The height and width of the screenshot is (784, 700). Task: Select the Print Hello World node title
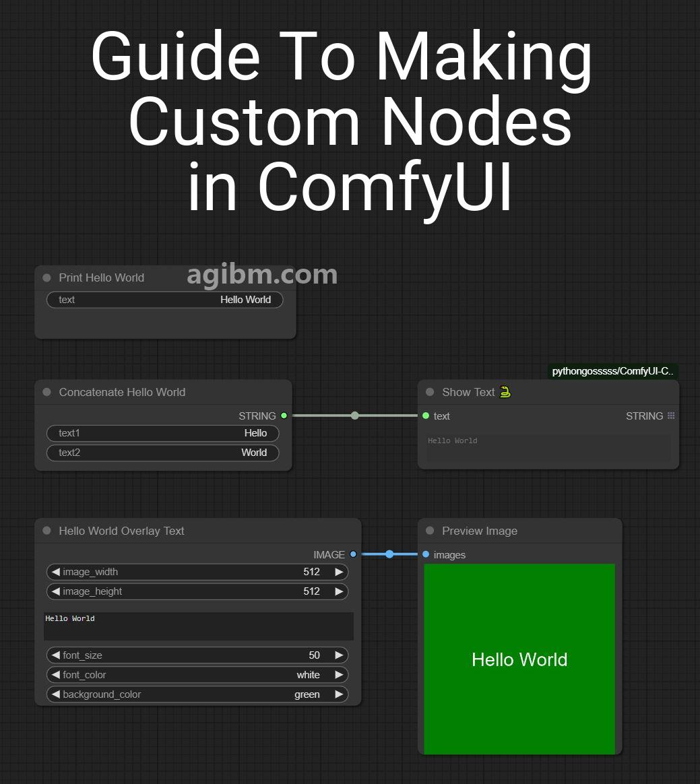[102, 277]
